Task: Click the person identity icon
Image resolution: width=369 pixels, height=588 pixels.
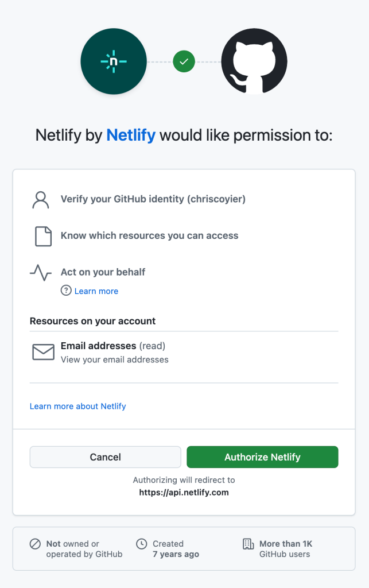Action: [41, 200]
